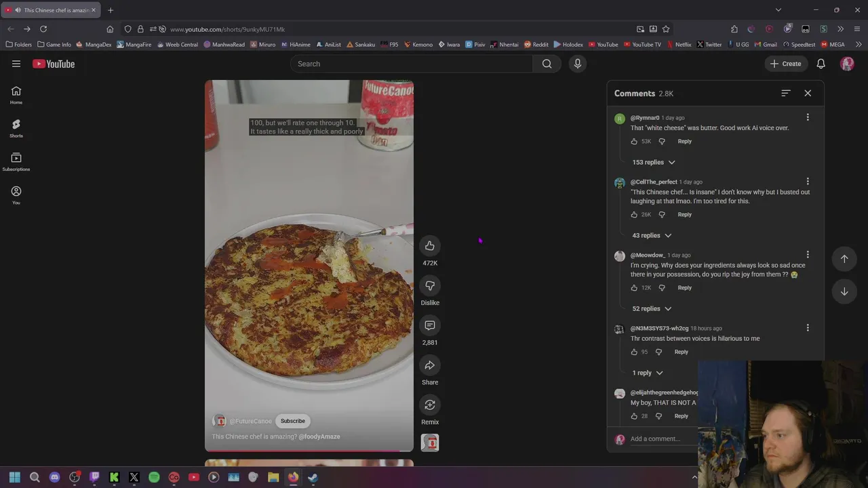The height and width of the screenshot is (488, 868).
Task: Open Home in the YouTube sidebar
Action: [16, 95]
